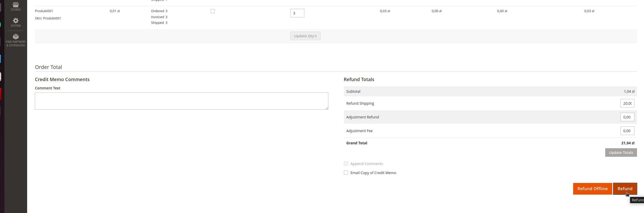Click the Produkt001 quantity to refund field
Image resolution: width=644 pixels, height=213 pixels.
(x=297, y=13)
